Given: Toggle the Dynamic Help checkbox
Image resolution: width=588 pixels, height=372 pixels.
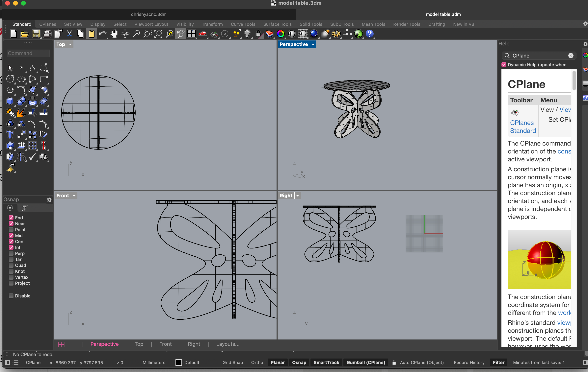Looking at the screenshot, I should [504, 65].
